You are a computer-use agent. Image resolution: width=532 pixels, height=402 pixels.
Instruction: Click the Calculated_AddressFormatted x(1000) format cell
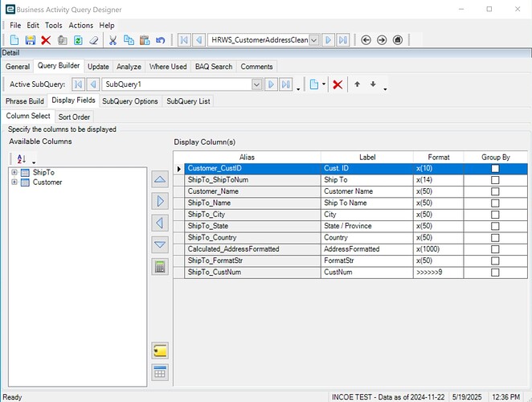[438, 249]
